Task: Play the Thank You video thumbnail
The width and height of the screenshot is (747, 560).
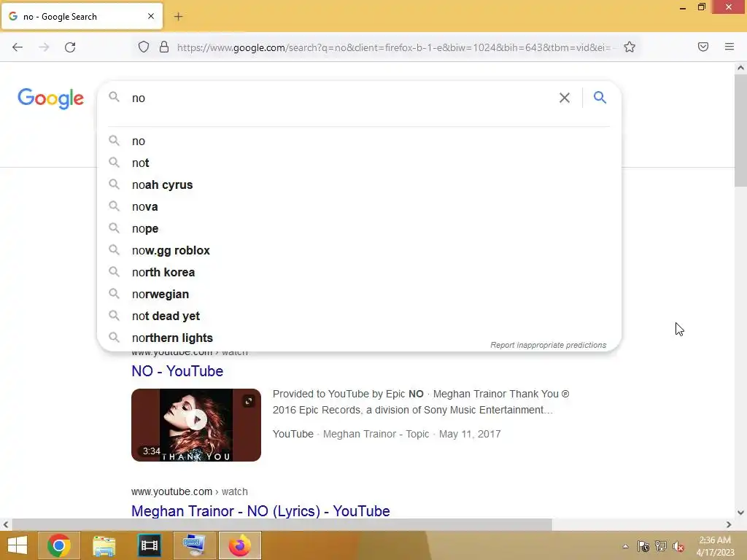Action: (196, 425)
